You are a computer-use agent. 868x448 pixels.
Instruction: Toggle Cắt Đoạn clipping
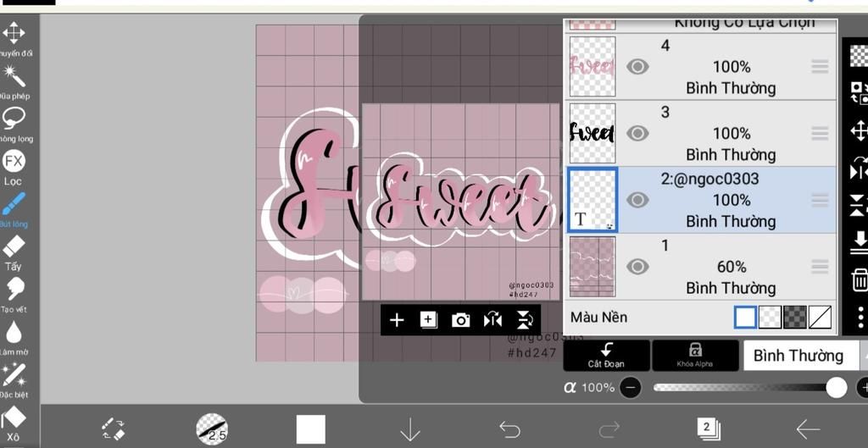[x=607, y=355]
